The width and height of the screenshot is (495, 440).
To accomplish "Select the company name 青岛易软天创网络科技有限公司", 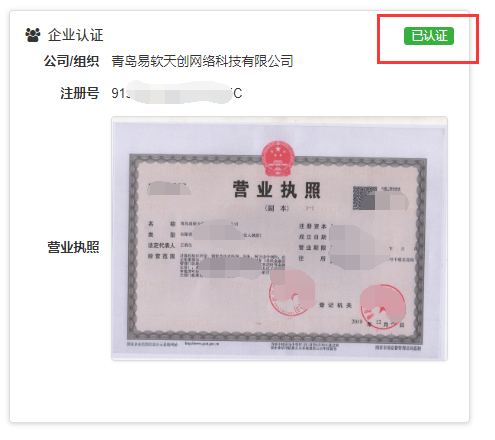I will pyautogui.click(x=202, y=61).
